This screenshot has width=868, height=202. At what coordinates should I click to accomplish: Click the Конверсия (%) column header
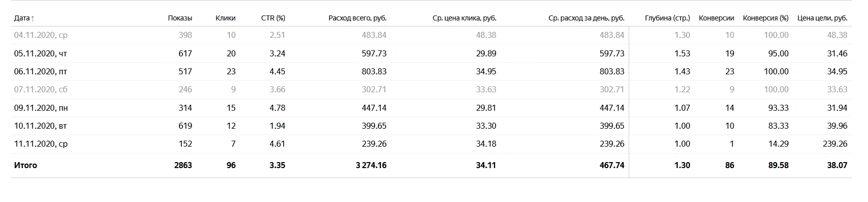pyautogui.click(x=766, y=18)
